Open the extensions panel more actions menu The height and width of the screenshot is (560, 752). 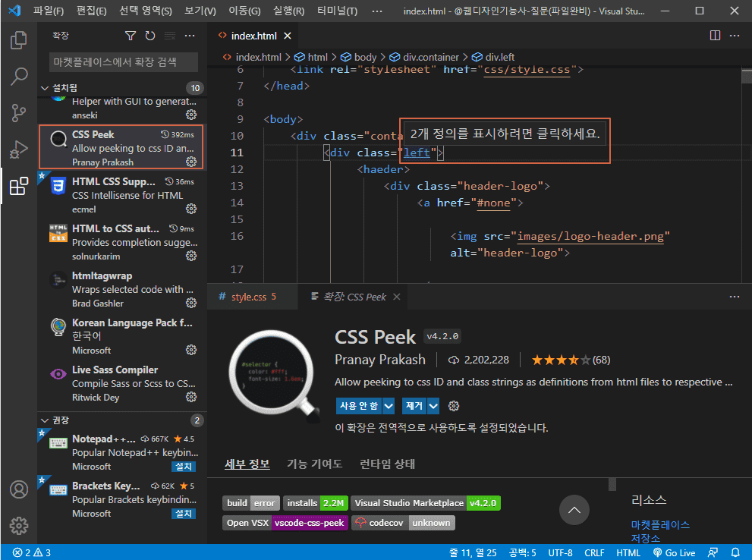click(190, 36)
